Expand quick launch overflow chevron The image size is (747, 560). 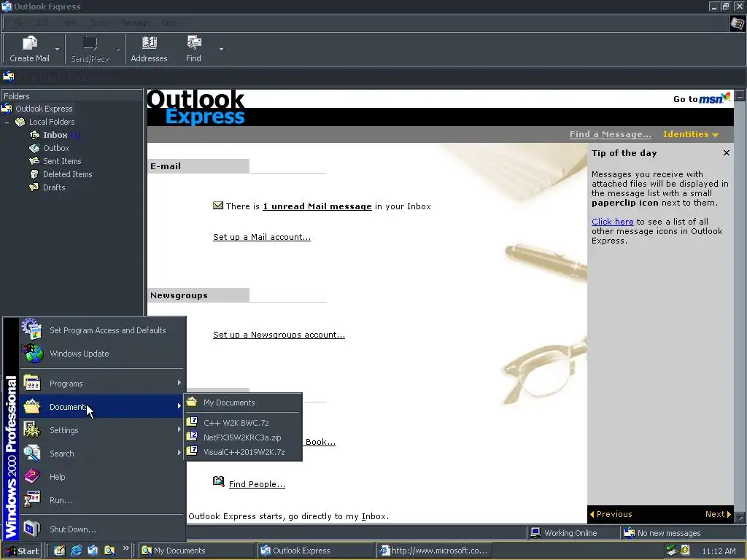(125, 548)
